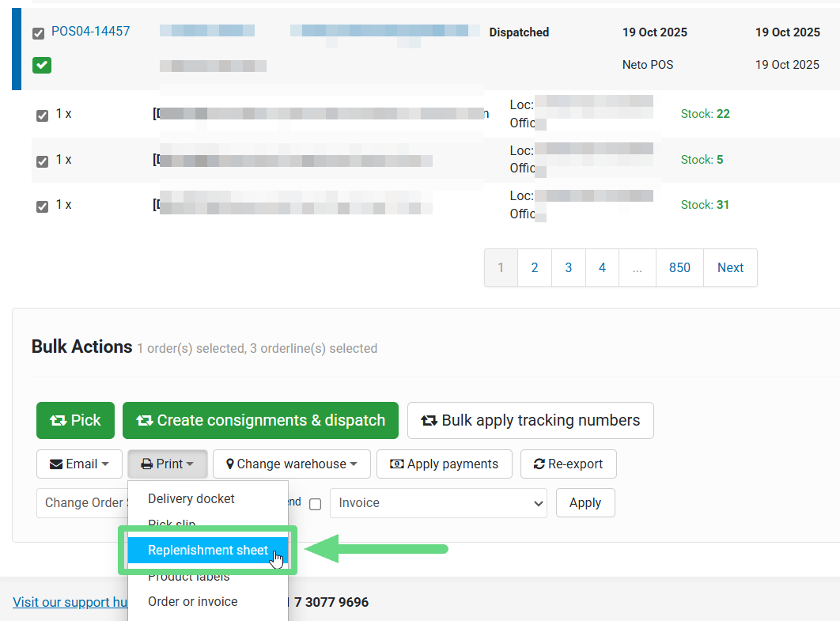The width and height of the screenshot is (840, 621).
Task: Click the Bulk Actions heading
Action: [82, 346]
